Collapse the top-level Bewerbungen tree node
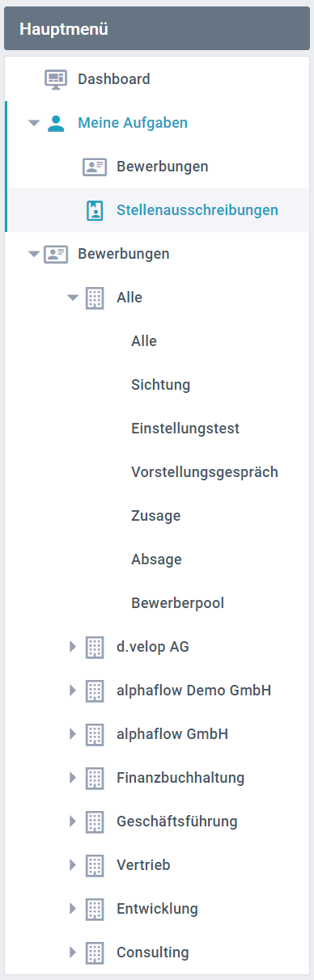 pos(34,255)
